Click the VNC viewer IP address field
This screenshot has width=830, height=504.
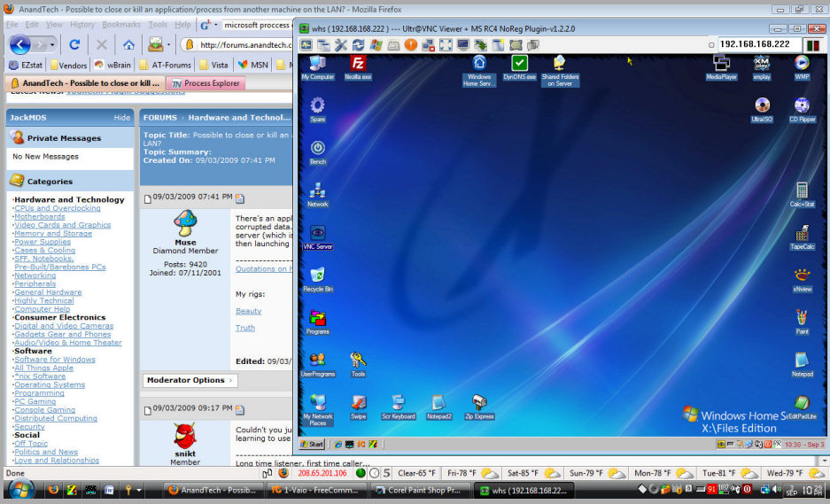click(x=759, y=44)
